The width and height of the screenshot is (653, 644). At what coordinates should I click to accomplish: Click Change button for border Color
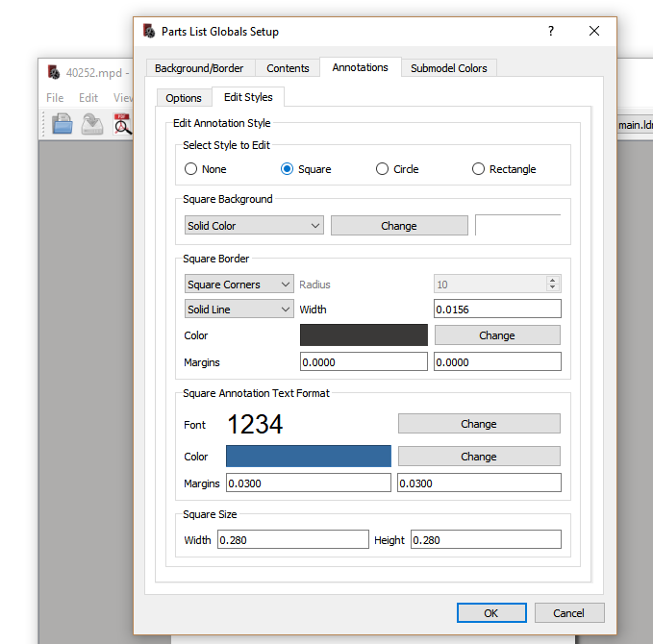point(497,335)
